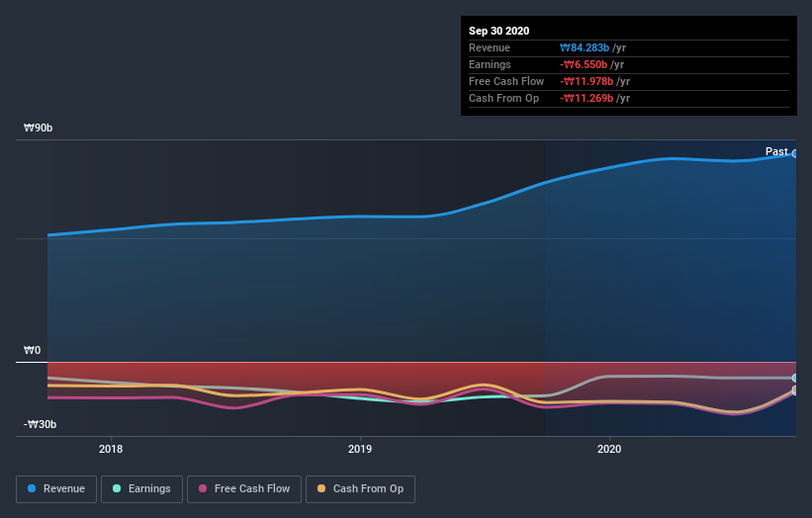The width and height of the screenshot is (812, 518).
Task: Click the -₩11.978b free cash flow value
Action: [x=586, y=82]
